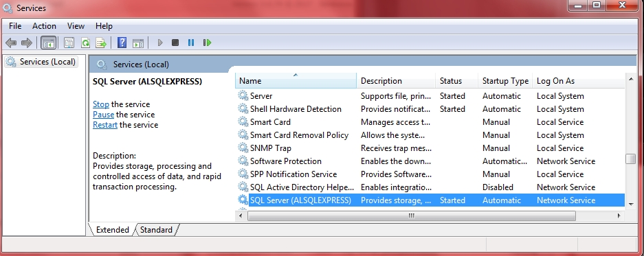Screen dimensions: 644x256
Task: Select the Shell Hardware Detection row
Action: pyautogui.click(x=430, y=109)
